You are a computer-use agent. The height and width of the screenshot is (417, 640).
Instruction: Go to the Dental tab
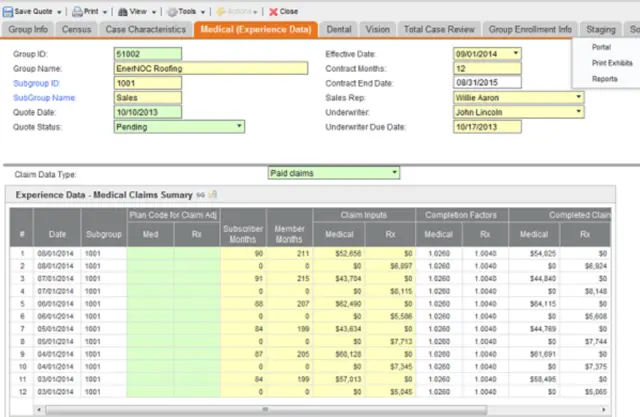tap(339, 29)
